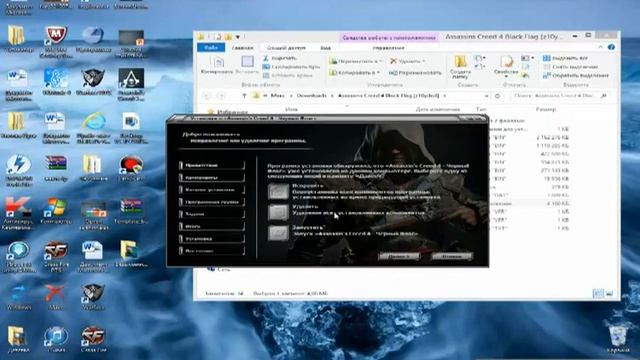Click the Next button in the installer
640x360 pixels.
point(399,256)
